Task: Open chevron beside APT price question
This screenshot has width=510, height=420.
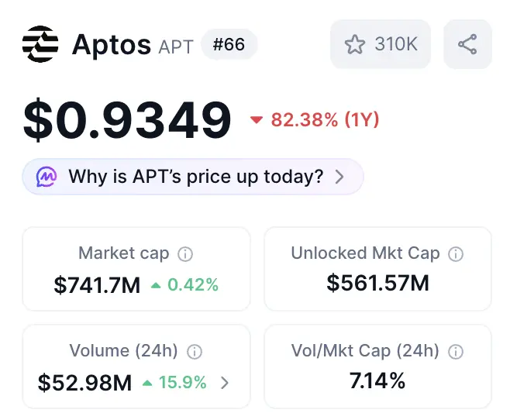Action: 339,177
